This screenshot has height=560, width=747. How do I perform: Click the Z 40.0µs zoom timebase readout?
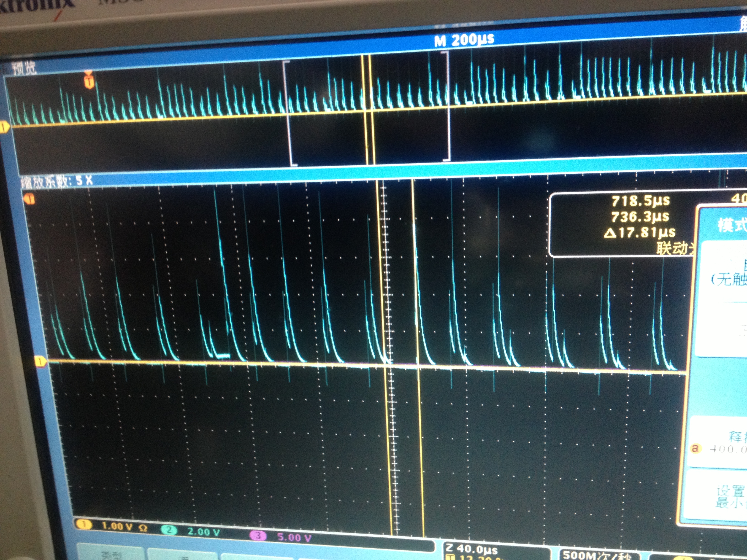(472, 549)
